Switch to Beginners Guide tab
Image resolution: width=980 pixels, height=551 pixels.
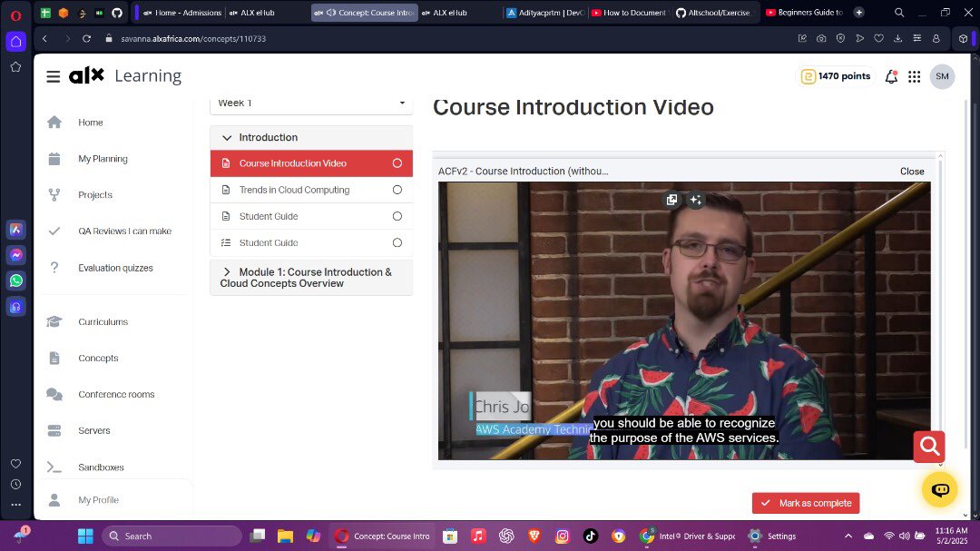pyautogui.click(x=805, y=13)
